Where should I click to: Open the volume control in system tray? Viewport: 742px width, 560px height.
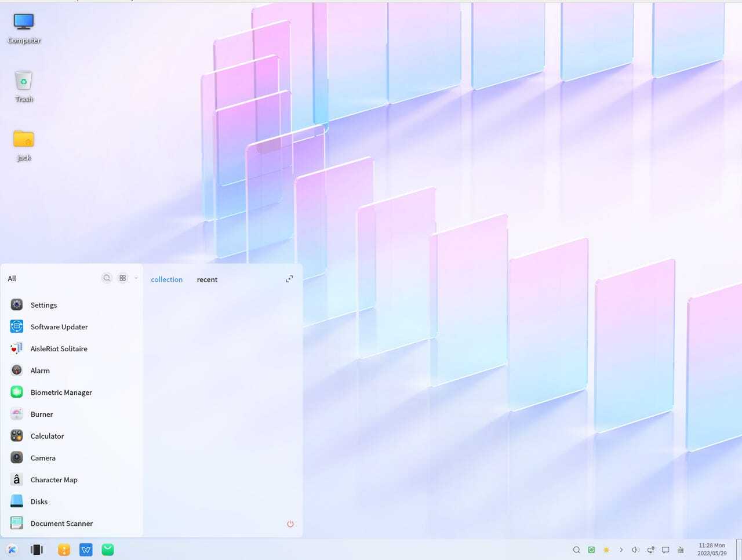pyautogui.click(x=635, y=550)
